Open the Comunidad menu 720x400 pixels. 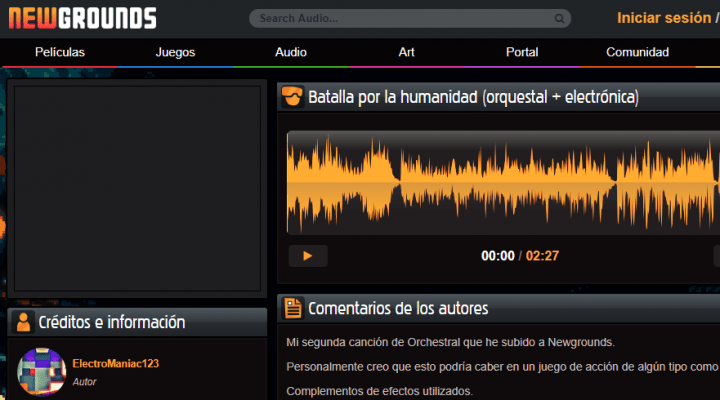tap(637, 52)
